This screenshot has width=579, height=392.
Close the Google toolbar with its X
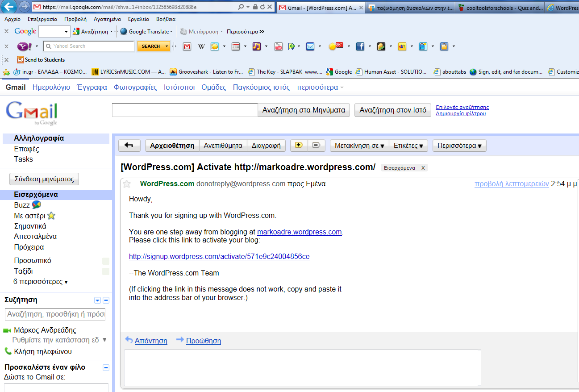point(6,31)
